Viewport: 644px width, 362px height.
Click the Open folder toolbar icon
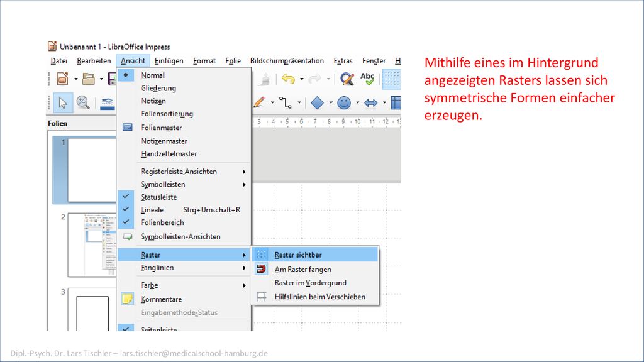(88, 79)
